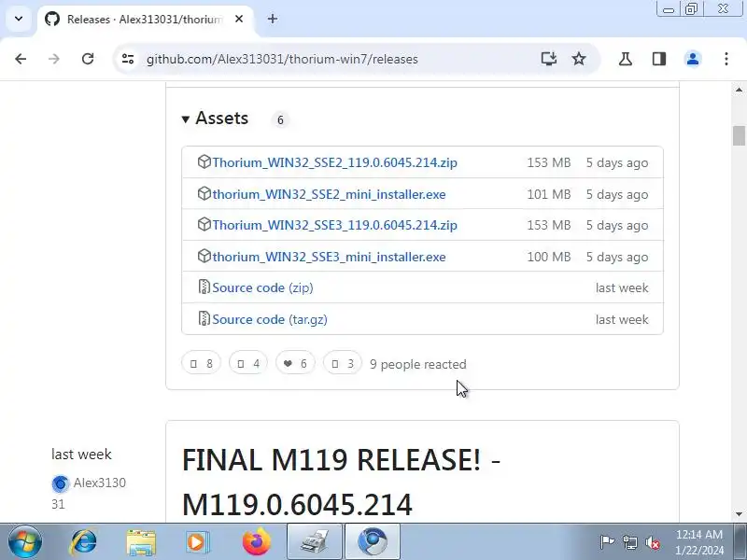The height and width of the screenshot is (560, 747).
Task: Download Source code (zip)
Action: [x=262, y=287]
